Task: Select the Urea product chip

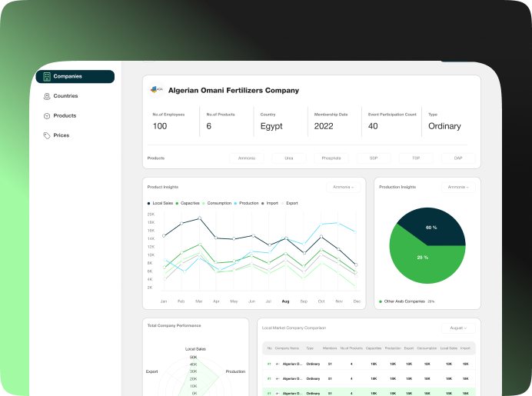Action: click(289, 158)
